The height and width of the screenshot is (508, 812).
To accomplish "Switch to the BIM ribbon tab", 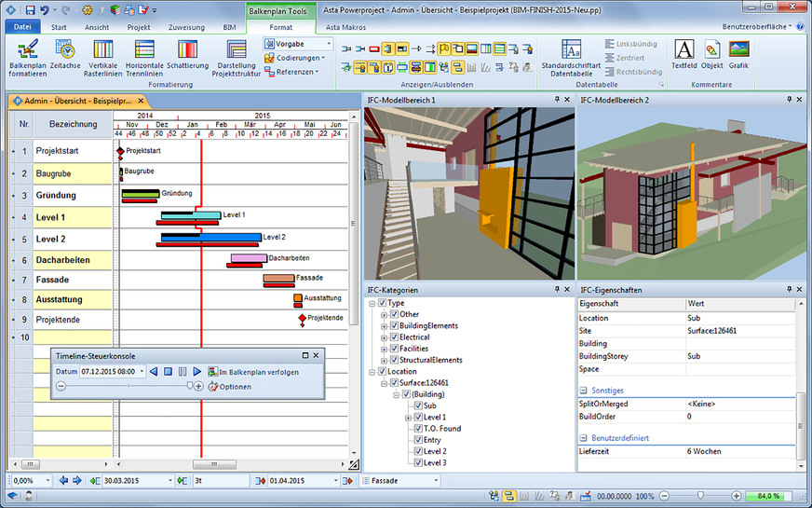I will click(229, 28).
